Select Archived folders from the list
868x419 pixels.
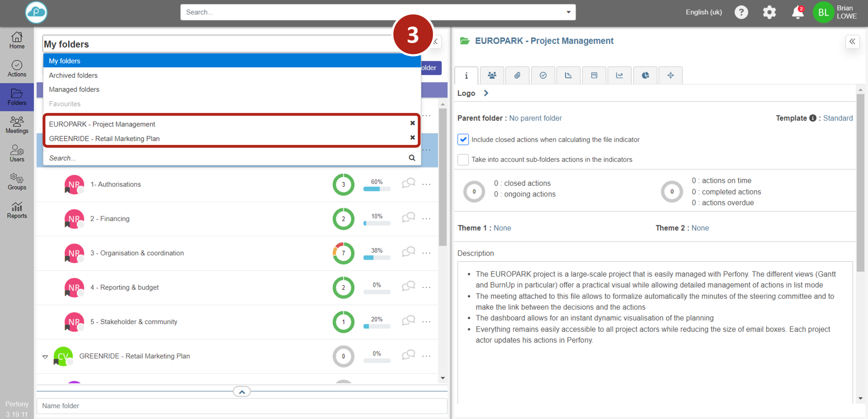pos(73,75)
